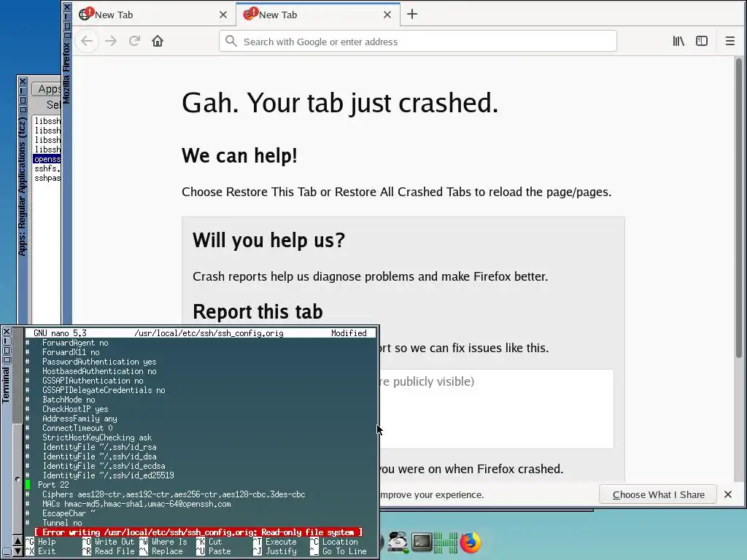
Task: Click the ForwardX11 no line in nano
Action: point(71,352)
